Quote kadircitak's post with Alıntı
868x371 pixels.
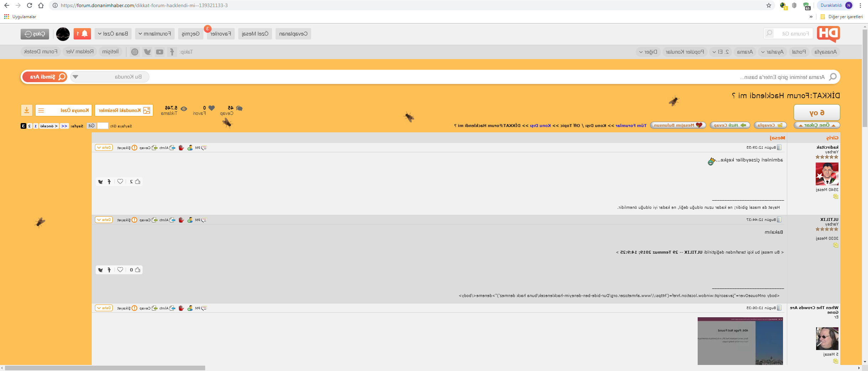(167, 148)
